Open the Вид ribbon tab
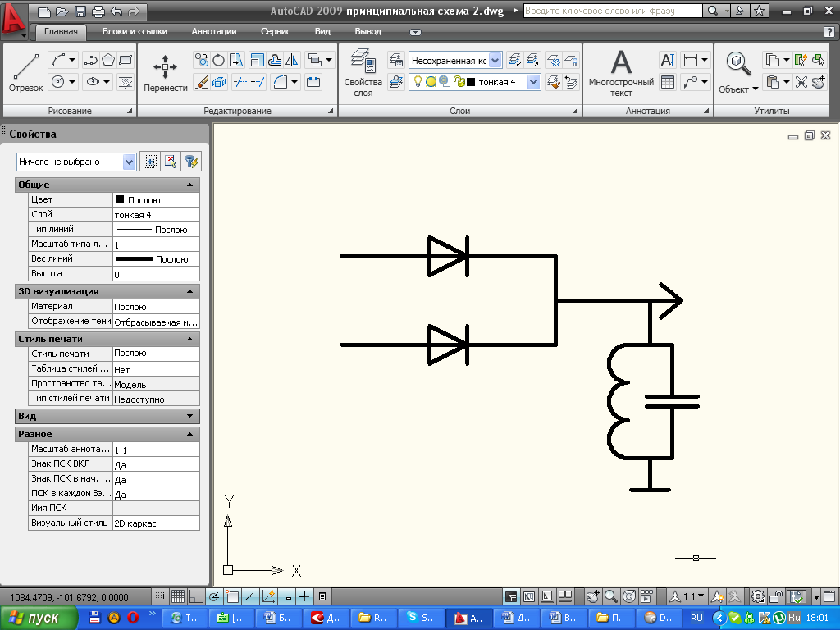The width and height of the screenshot is (840, 630). click(x=322, y=31)
